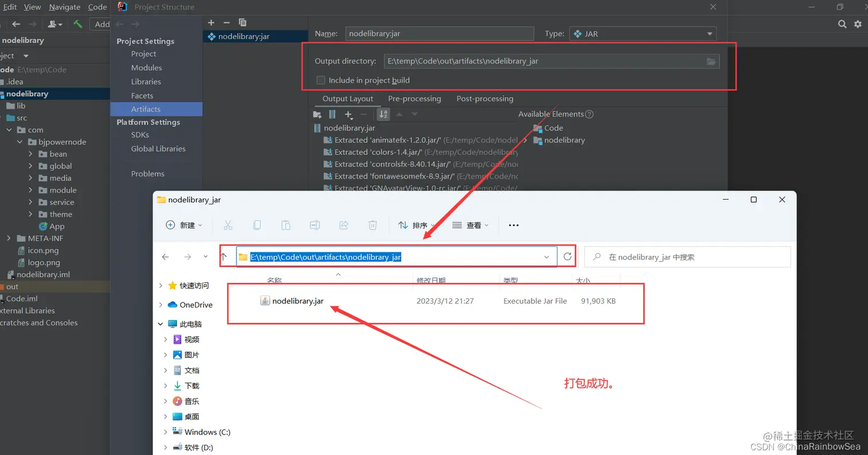Open Problems in Project Structure sidebar
The width and height of the screenshot is (868, 455).
tap(148, 174)
